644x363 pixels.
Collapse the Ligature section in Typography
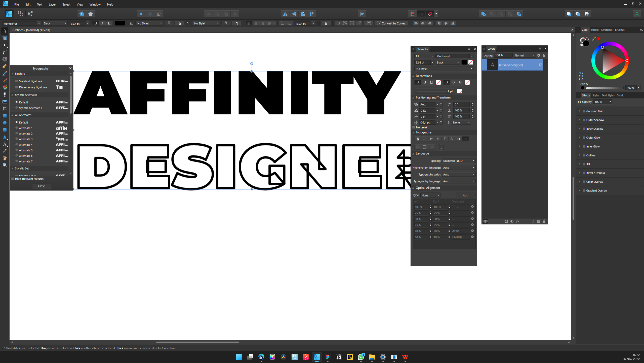12,74
